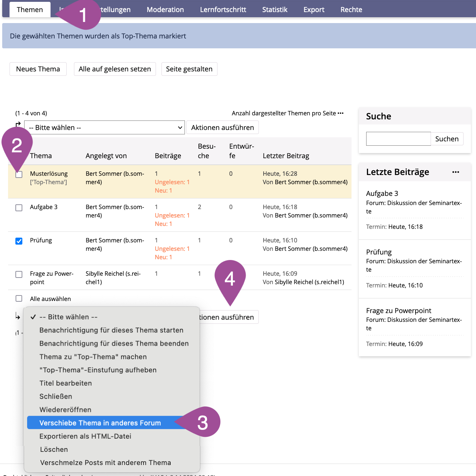476x476 pixels.
Task: Open the top Bitte wählen dropdown
Action: (x=104, y=127)
